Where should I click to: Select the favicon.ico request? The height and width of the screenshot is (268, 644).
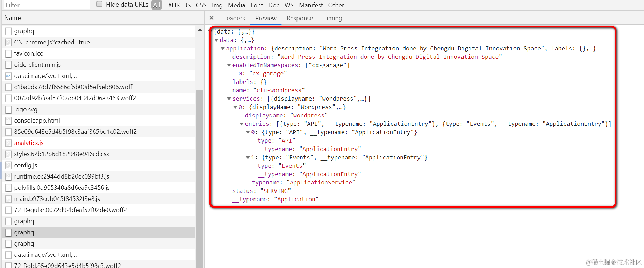99,53
